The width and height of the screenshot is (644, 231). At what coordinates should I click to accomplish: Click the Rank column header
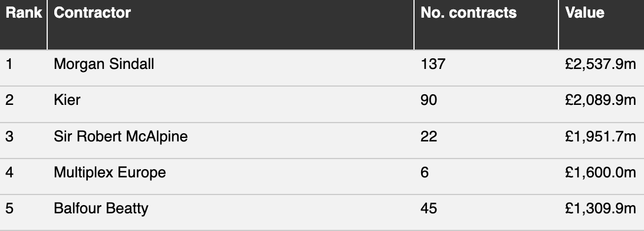tap(24, 13)
